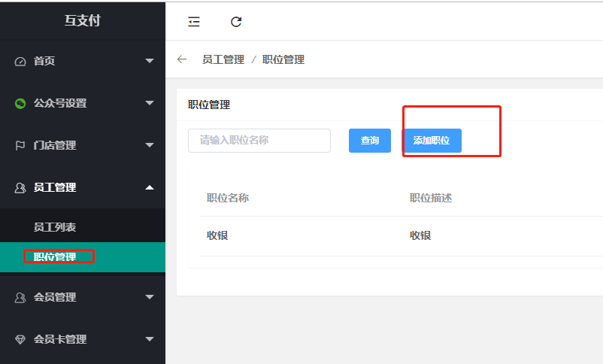The width and height of the screenshot is (603, 364).
Task: Expand the 会员管理 dropdown arrow
Action: (150, 297)
